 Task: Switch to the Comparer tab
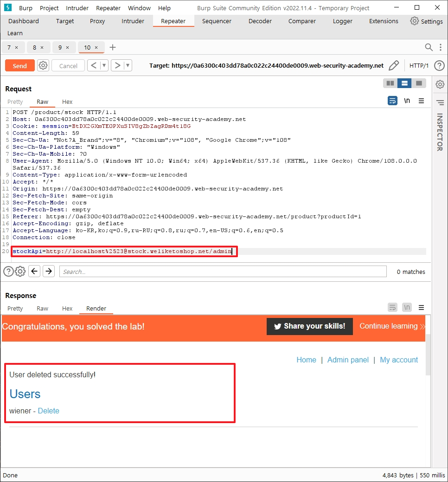pos(302,21)
